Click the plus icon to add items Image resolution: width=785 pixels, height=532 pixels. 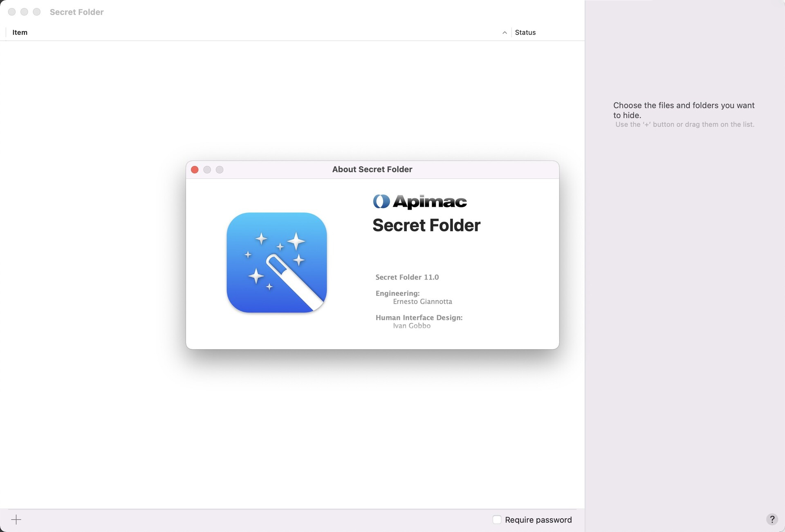coord(16,519)
